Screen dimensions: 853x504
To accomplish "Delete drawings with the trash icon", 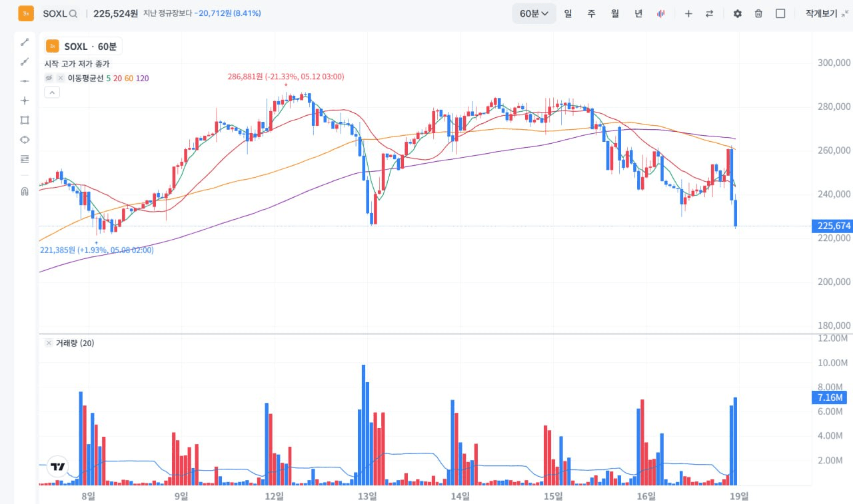I will 758,13.
